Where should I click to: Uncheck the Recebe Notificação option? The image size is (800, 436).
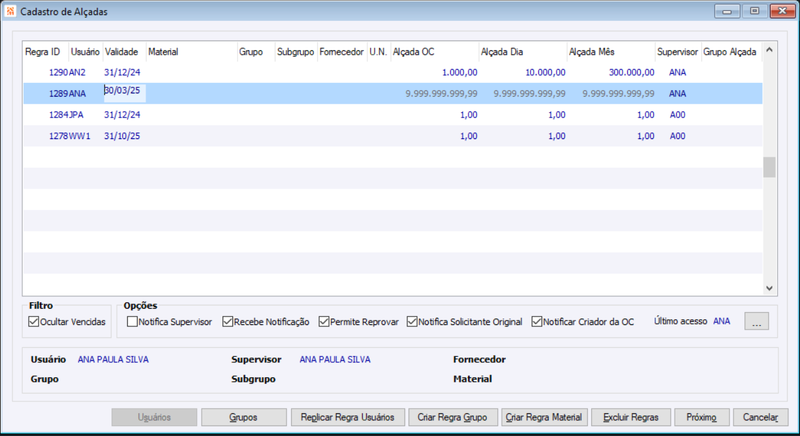(x=228, y=322)
